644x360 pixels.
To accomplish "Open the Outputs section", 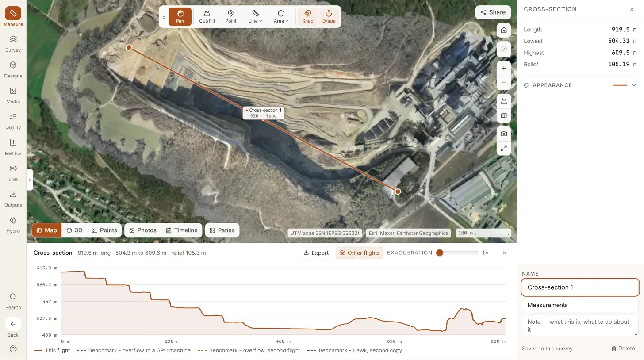I will pos(13,199).
